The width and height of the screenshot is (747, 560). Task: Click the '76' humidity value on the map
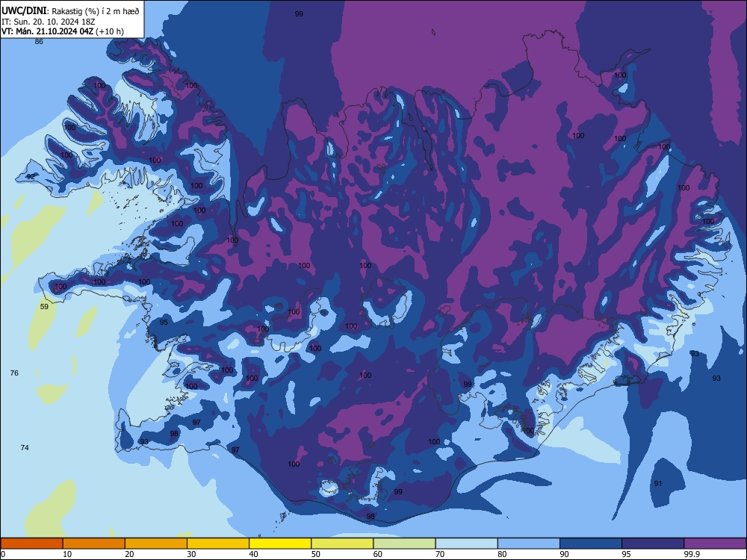click(14, 373)
